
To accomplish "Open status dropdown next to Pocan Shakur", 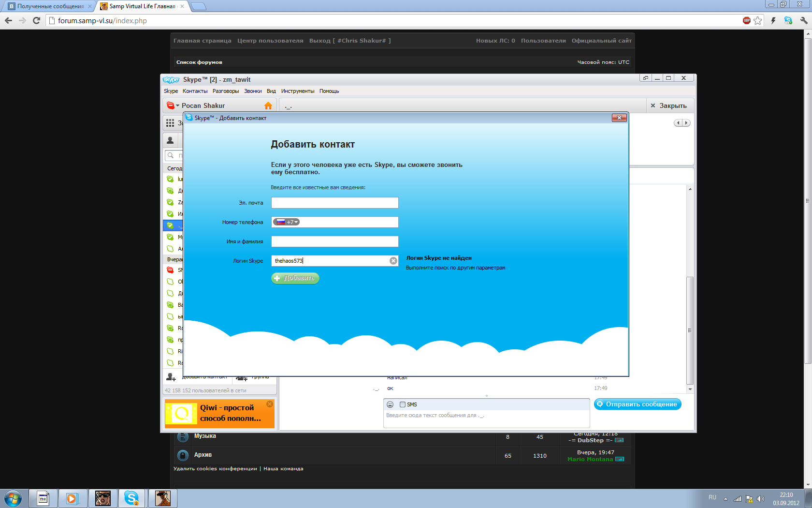I will pos(173,105).
